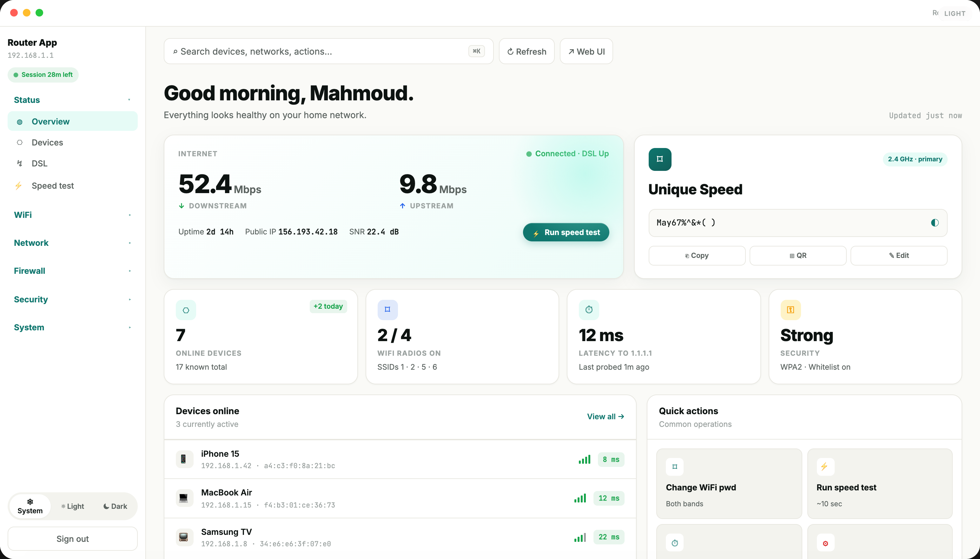980x559 pixels.
Task: Click the Change WiFi pwd icon
Action: point(675,467)
